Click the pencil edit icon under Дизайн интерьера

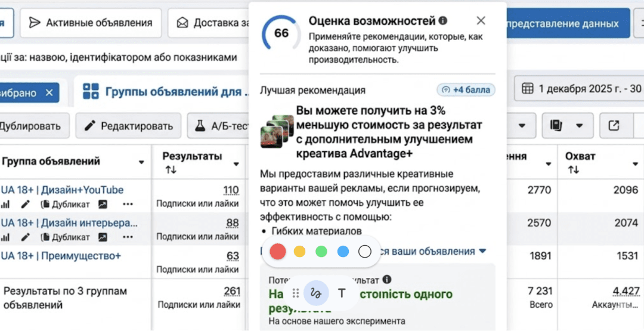[x=26, y=237]
